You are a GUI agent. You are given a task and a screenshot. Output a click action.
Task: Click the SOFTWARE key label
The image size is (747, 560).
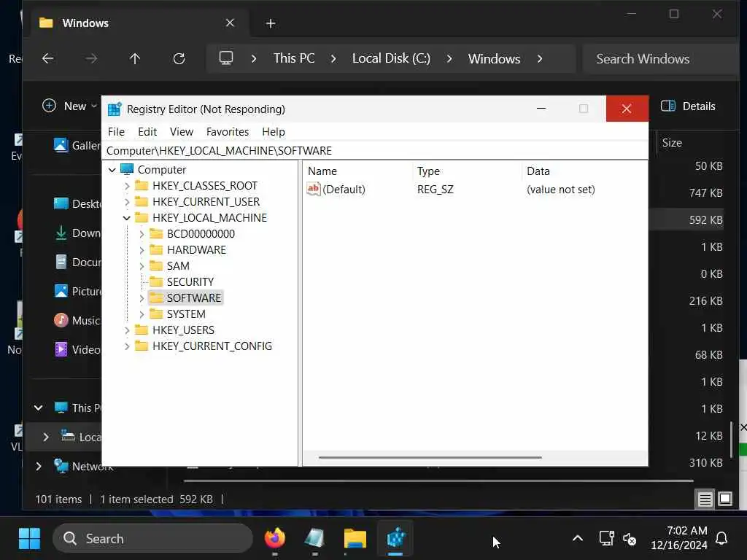[x=194, y=298]
